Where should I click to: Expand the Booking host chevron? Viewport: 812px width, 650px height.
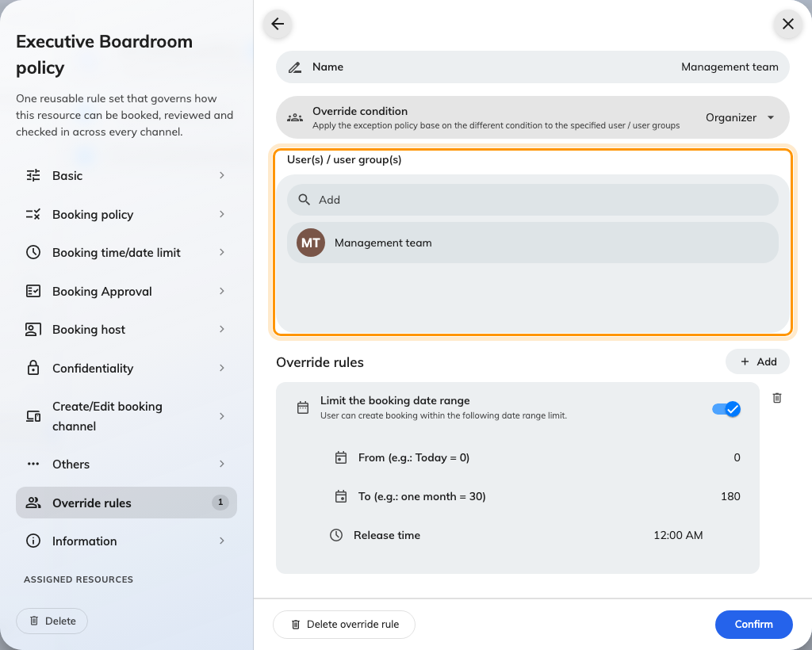point(222,329)
